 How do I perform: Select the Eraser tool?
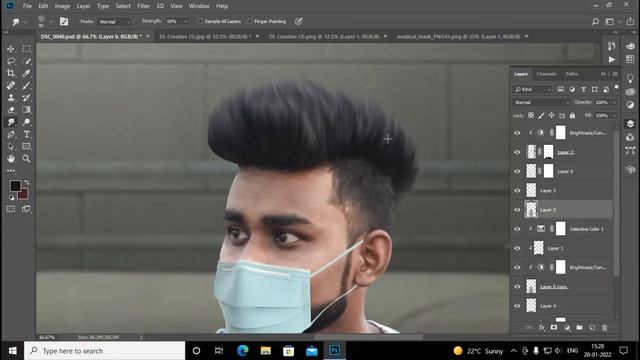coord(11,110)
